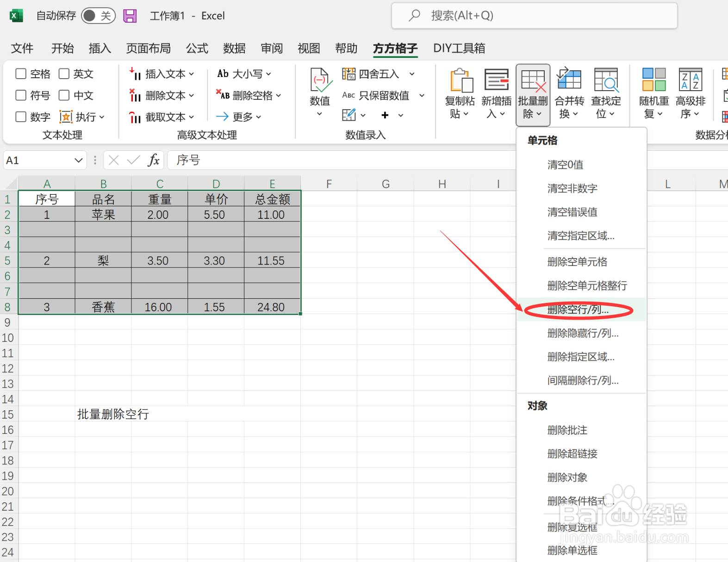Image resolution: width=728 pixels, height=562 pixels.
Task: Select 删除空单元格整行 menu item
Action: point(582,285)
